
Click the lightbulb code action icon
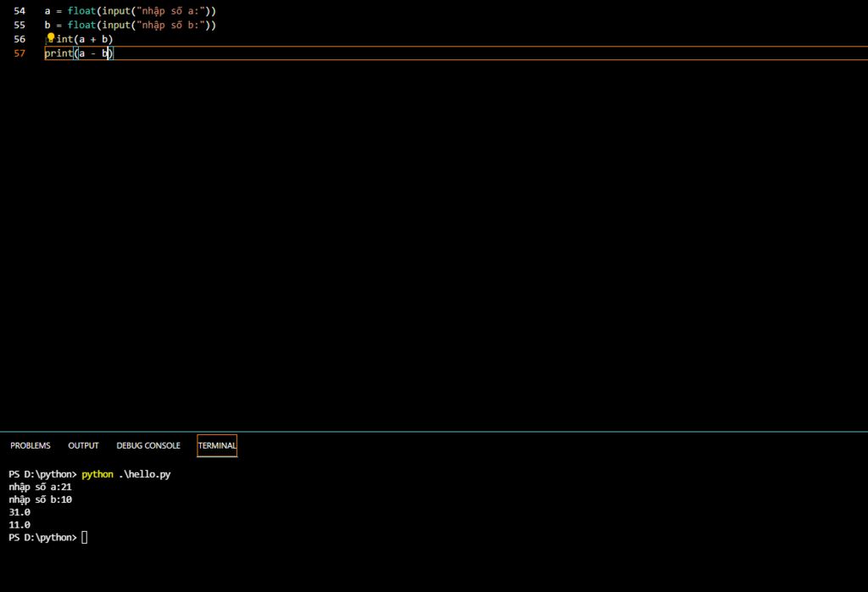point(50,37)
